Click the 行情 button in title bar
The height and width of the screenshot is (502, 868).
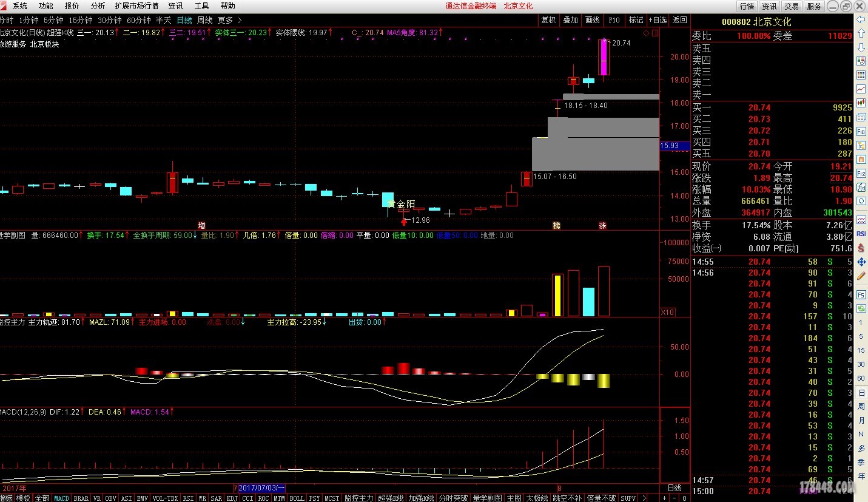coord(747,6)
